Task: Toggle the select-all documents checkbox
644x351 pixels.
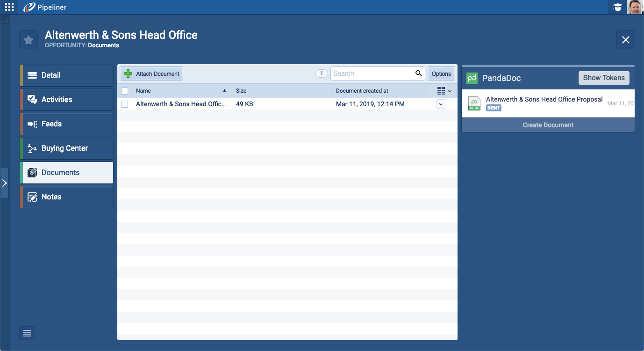Action: pos(124,91)
